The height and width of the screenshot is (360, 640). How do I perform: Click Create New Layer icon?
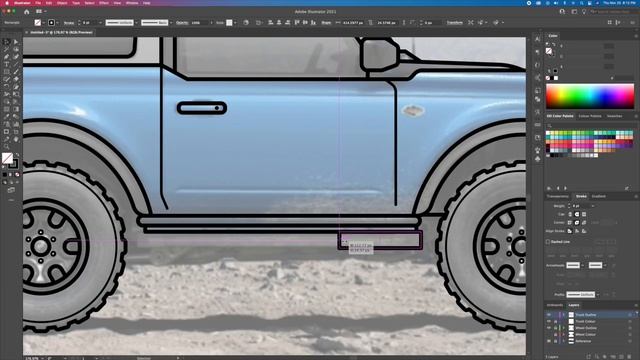[621, 356]
